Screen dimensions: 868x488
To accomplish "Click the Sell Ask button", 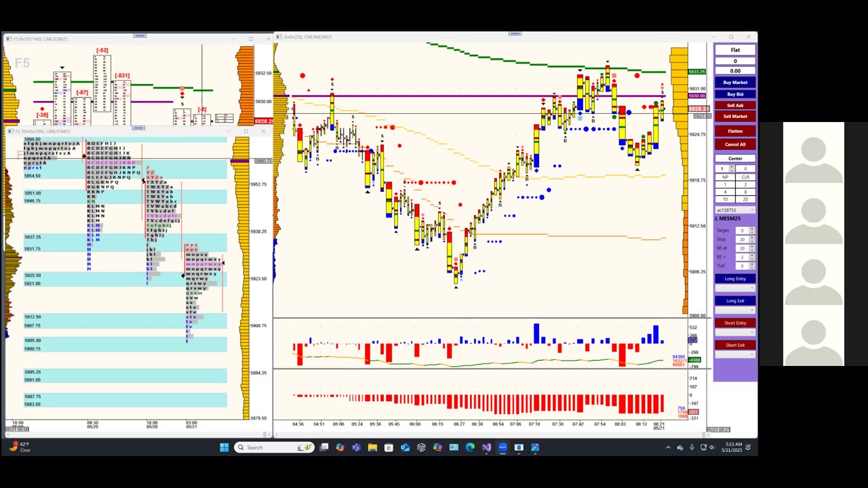I will coord(735,105).
